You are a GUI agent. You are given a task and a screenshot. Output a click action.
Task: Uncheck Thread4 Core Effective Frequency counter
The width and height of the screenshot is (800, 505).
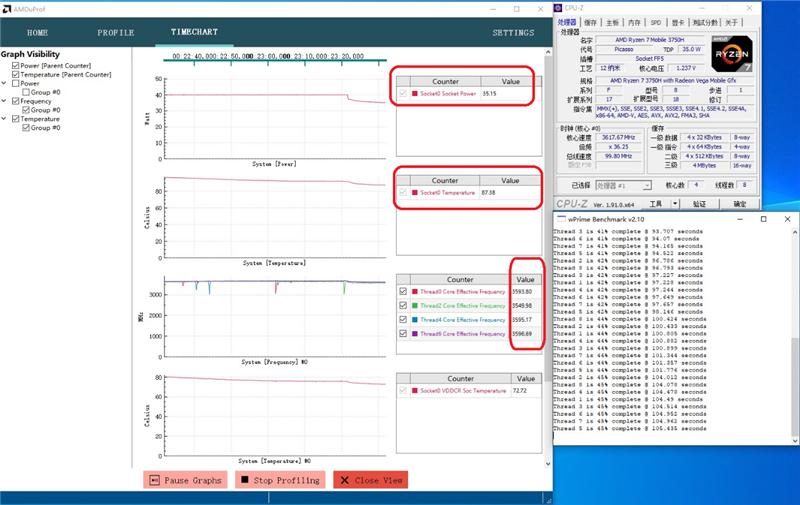tap(403, 320)
